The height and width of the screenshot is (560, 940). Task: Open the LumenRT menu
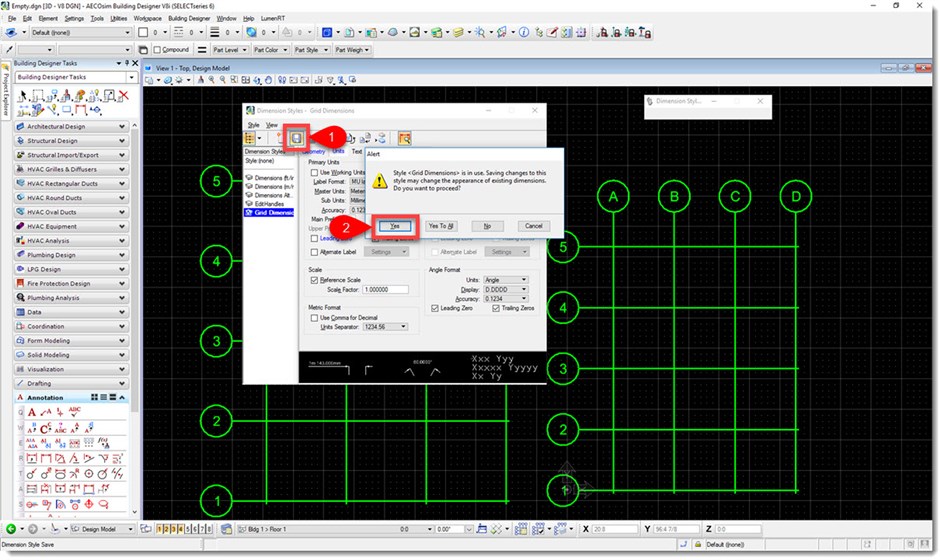coord(273,19)
